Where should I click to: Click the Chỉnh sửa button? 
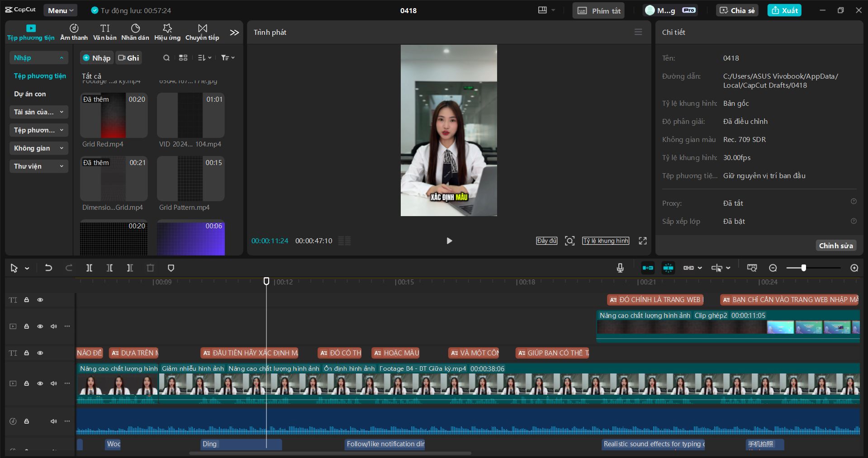click(x=836, y=246)
